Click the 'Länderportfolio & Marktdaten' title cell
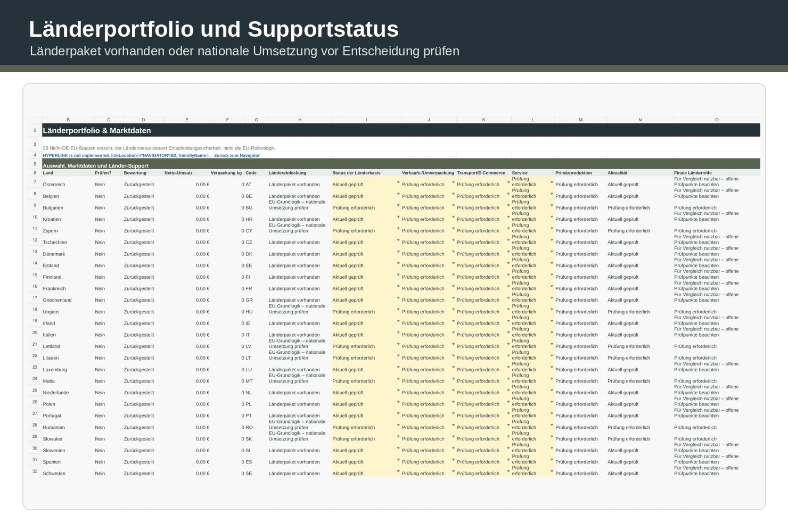Image resolution: width=788 pixels, height=532 pixels. (x=401, y=130)
